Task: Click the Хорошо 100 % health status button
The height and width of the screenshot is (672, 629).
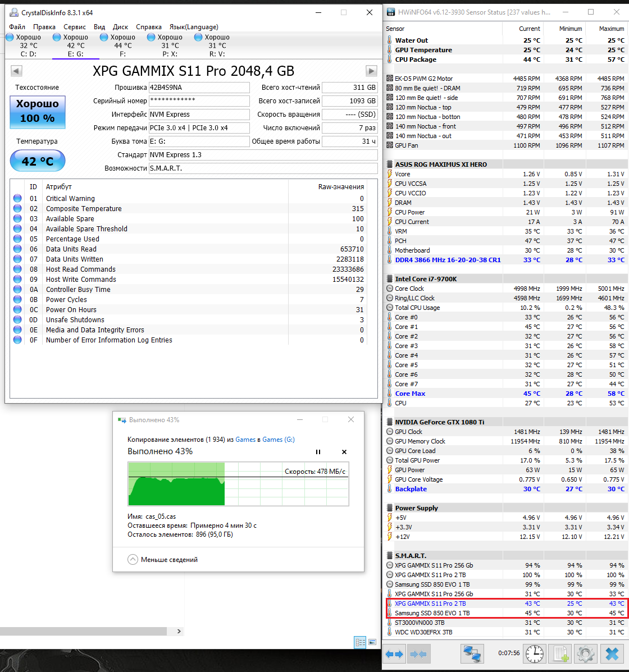Action: [x=37, y=111]
